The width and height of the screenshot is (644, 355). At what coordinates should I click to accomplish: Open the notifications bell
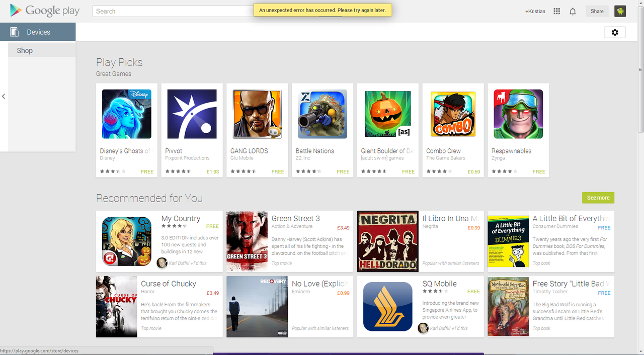click(573, 11)
